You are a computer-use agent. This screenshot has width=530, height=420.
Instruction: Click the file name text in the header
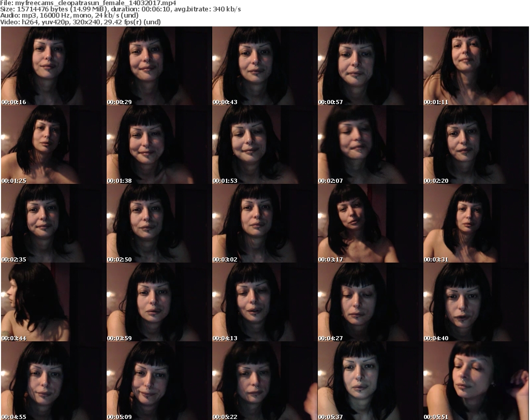click(88, 3)
